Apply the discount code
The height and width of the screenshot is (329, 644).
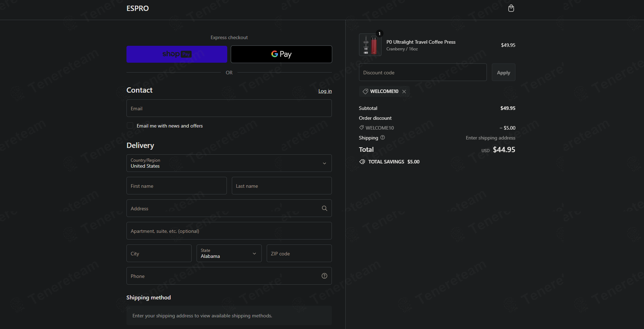point(503,72)
